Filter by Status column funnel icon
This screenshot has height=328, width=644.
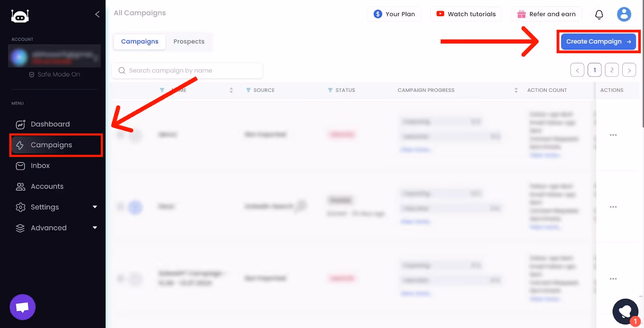(330, 90)
